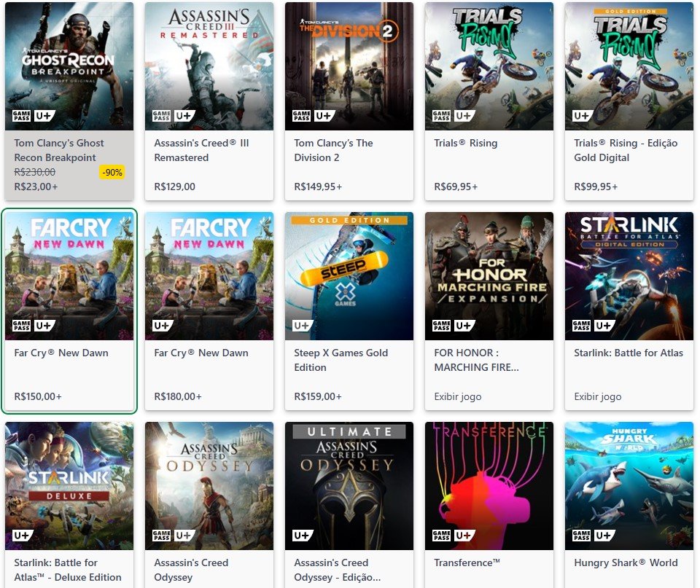Click U+ badge on Trials Rising Gold Edition cover
This screenshot has height=588, width=700.
tap(583, 116)
